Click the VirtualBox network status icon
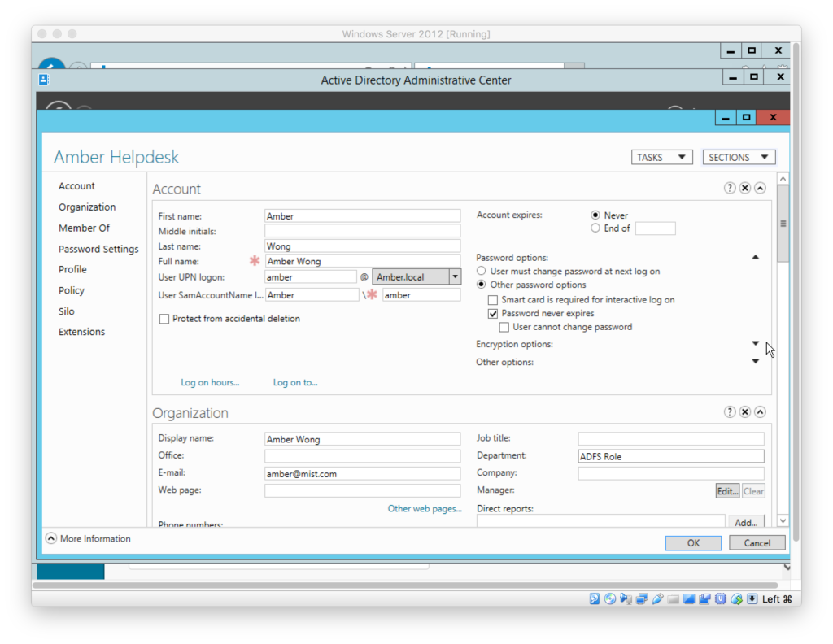 642,599
